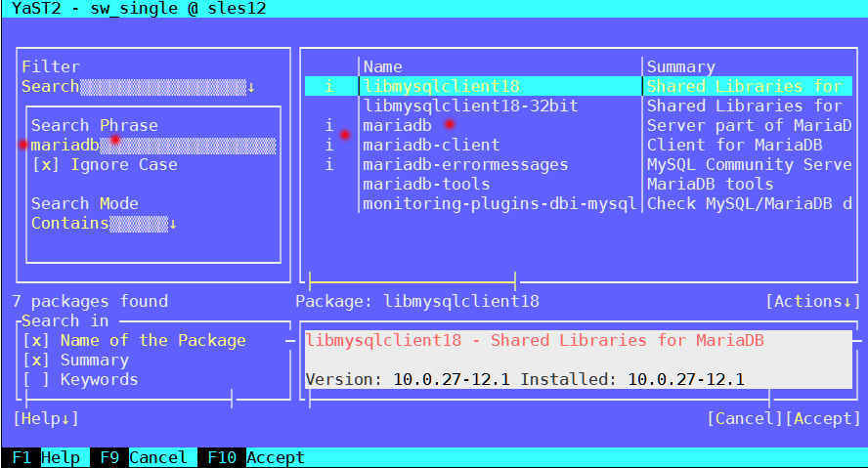Click the package description horizontal scrollbar
The width and height of the screenshot is (868, 468).
(x=540, y=399)
